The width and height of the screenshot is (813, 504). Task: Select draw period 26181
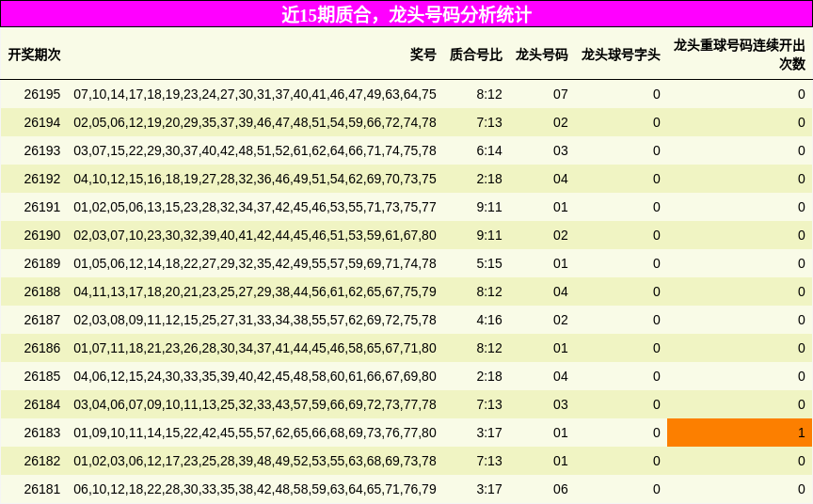(42, 490)
